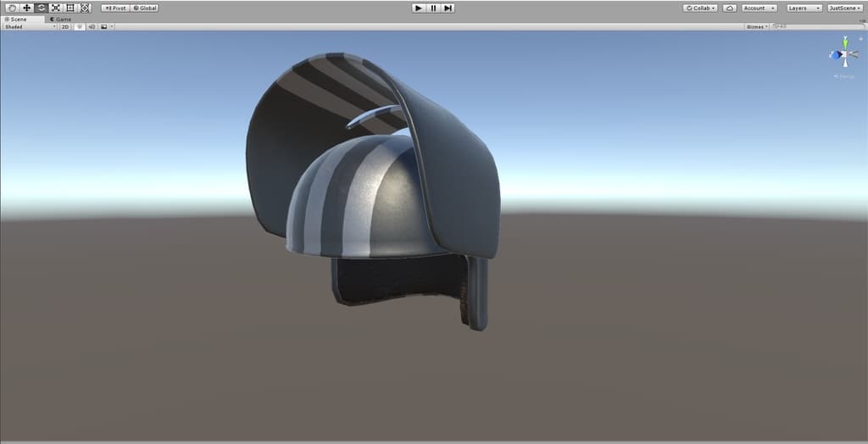
Task: Click the cloud services icon
Action: pos(729,8)
